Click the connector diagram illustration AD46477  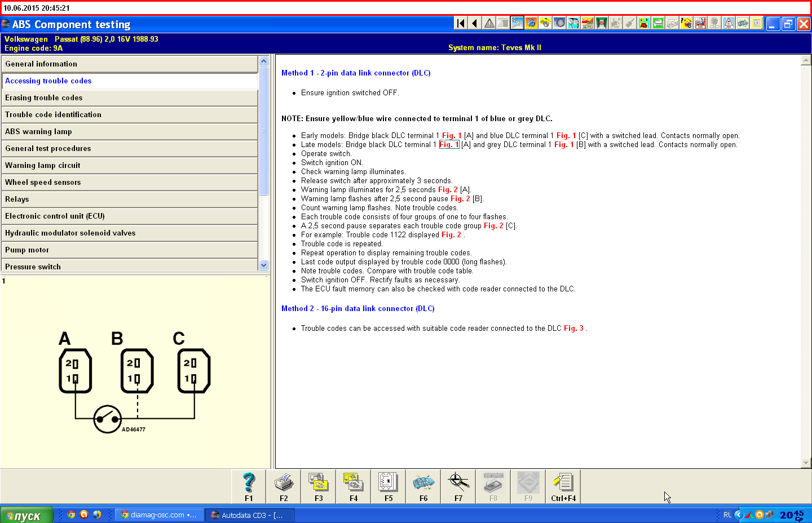[x=134, y=382]
